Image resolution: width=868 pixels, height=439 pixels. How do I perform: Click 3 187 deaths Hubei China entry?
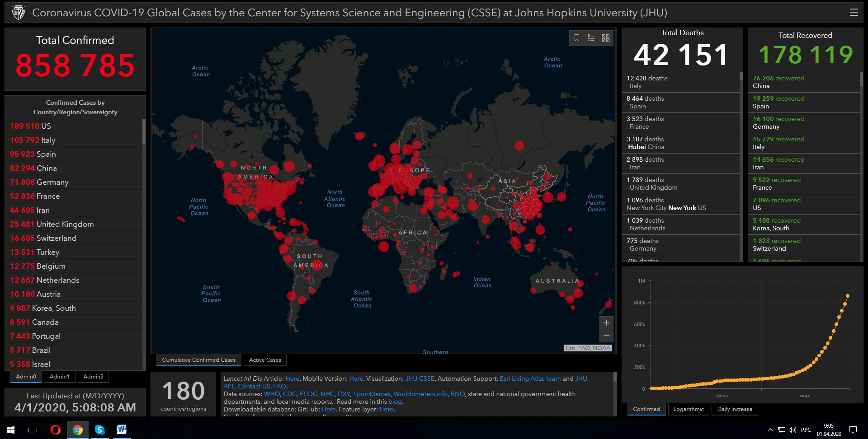(680, 143)
